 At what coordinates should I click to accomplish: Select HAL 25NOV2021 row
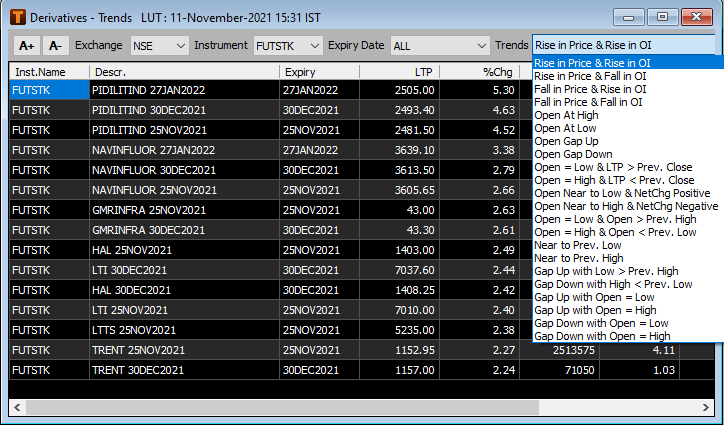point(271,250)
